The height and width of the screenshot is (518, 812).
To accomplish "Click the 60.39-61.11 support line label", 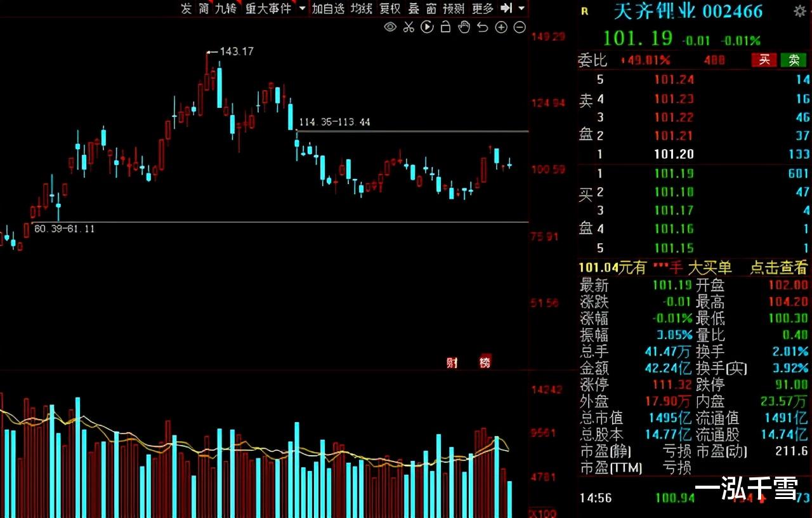I will coord(64,229).
